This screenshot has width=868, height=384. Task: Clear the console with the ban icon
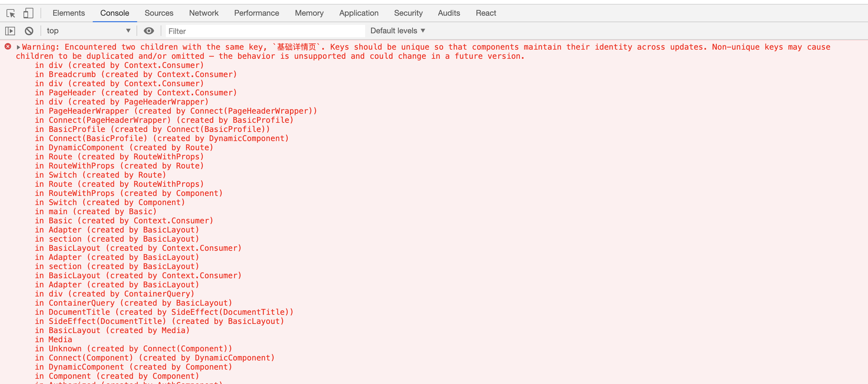[29, 31]
